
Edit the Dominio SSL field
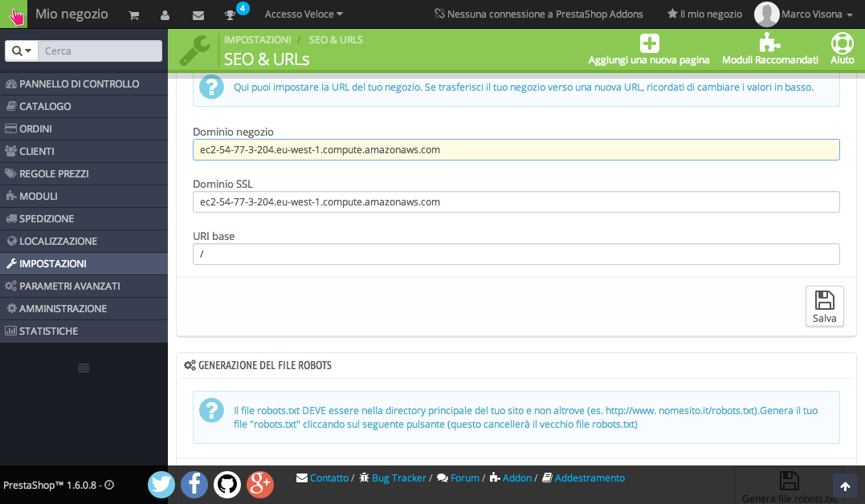[516, 201]
